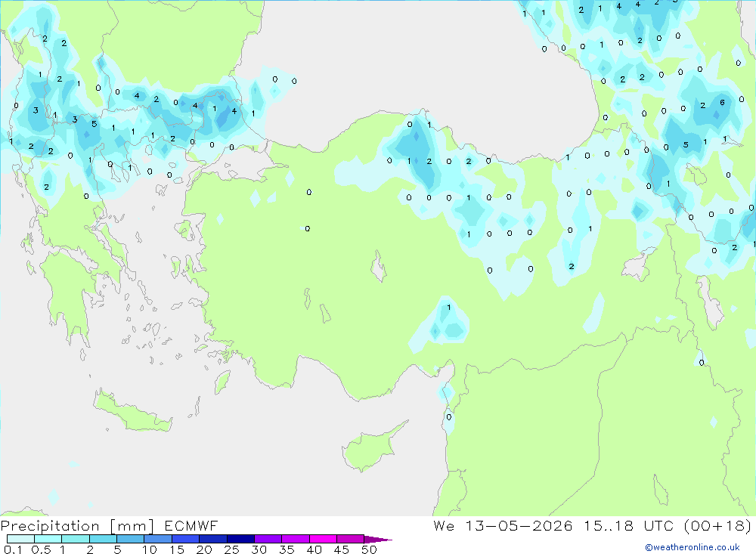The height and width of the screenshot is (554, 756).
Task: Pick the palest 0.1–0.5 mm legend swatch
Action: pyautogui.click(x=20, y=539)
